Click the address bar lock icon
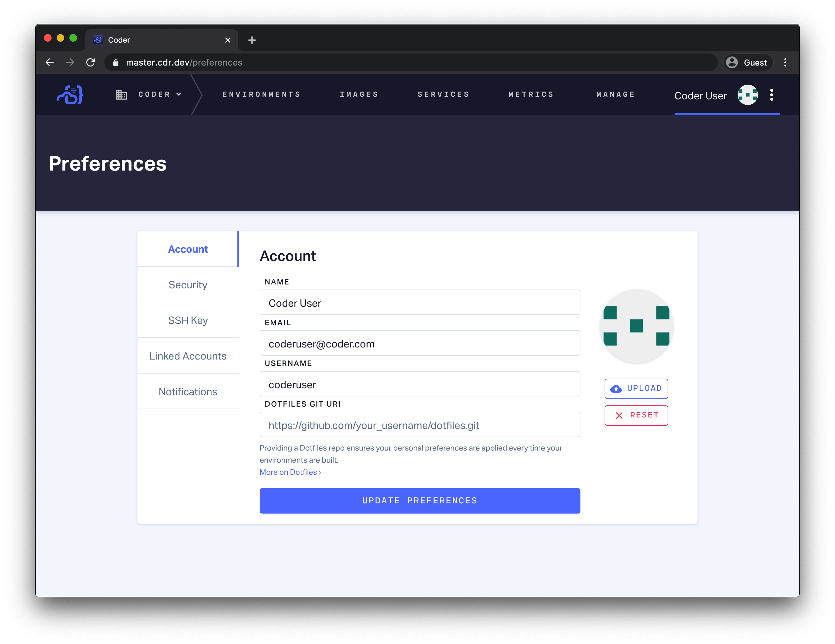Screen dimensions: 835x644 point(116,63)
